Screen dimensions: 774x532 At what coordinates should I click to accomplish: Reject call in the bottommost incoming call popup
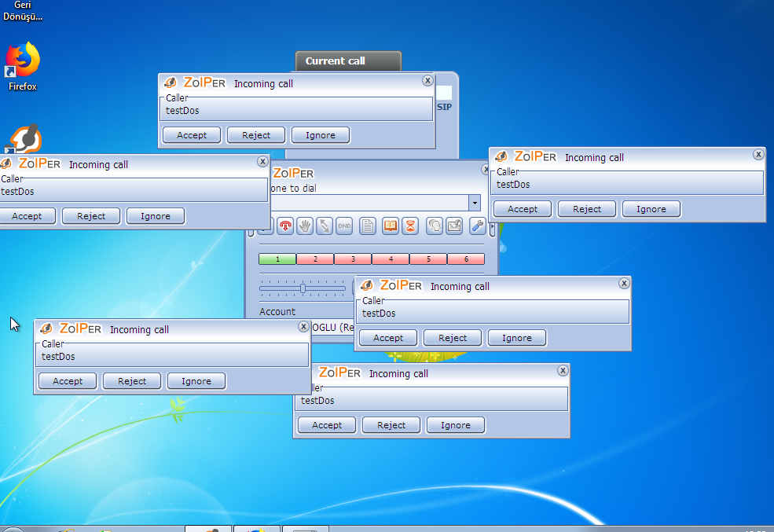391,425
